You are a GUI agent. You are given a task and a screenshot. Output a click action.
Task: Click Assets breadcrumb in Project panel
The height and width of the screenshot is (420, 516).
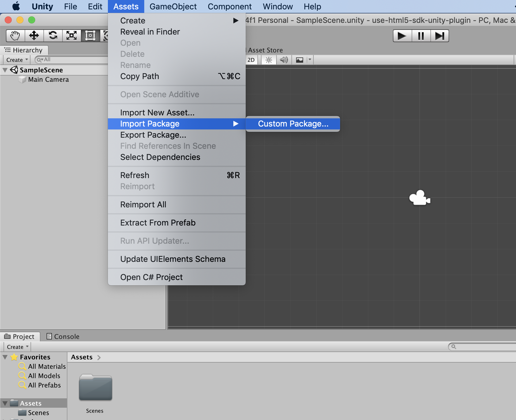pyautogui.click(x=82, y=357)
